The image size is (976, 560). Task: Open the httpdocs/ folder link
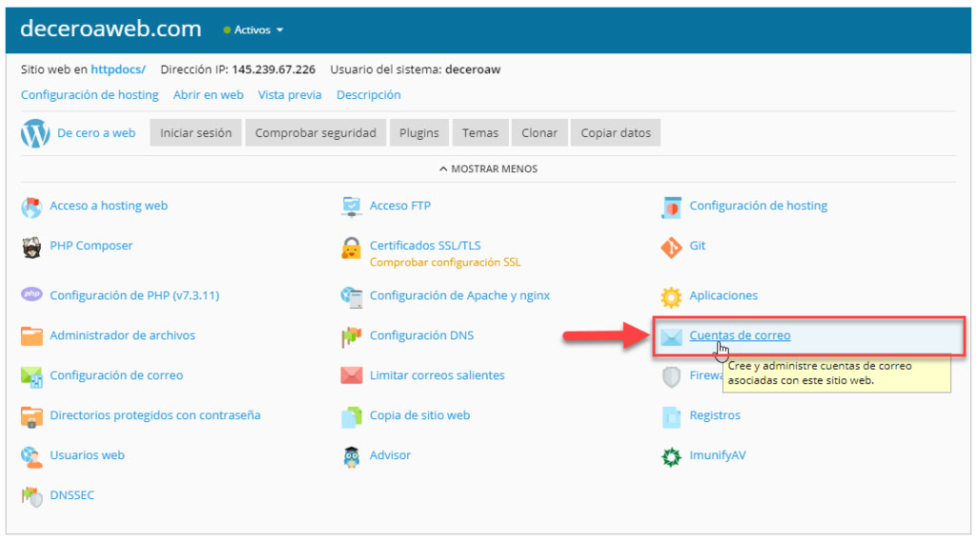click(118, 70)
